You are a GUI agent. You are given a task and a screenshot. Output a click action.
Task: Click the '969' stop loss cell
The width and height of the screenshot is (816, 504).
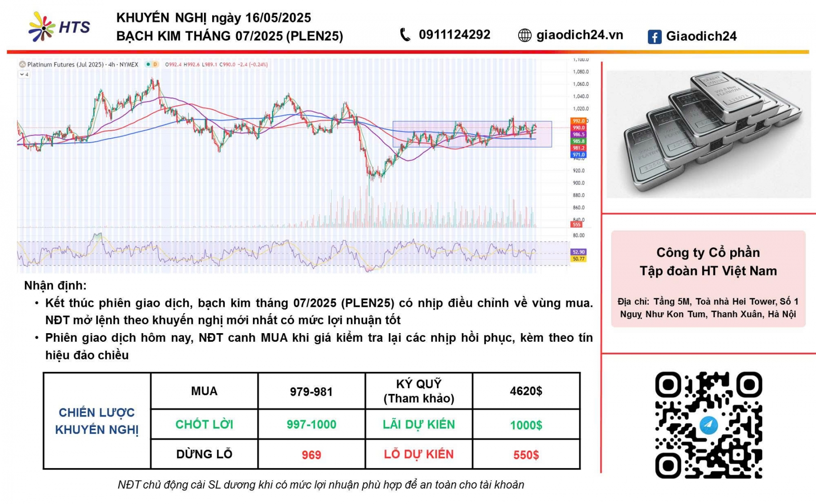[311, 455]
